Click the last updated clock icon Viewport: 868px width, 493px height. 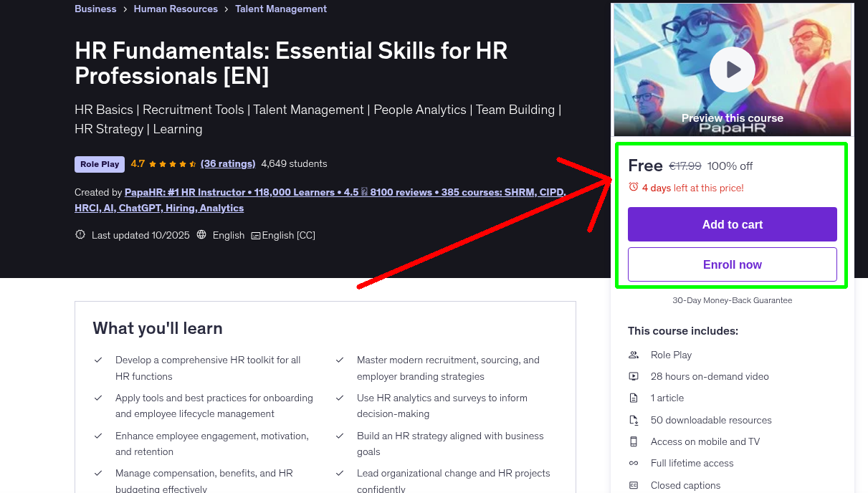80,234
